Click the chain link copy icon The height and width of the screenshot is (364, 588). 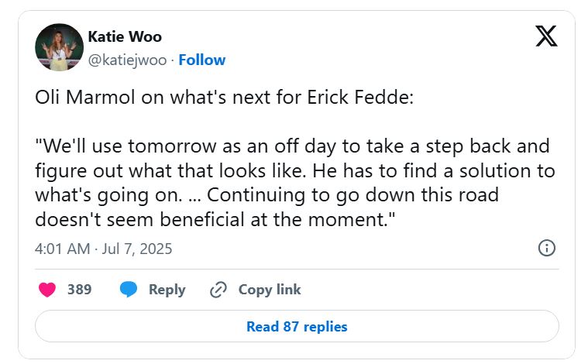tap(218, 290)
